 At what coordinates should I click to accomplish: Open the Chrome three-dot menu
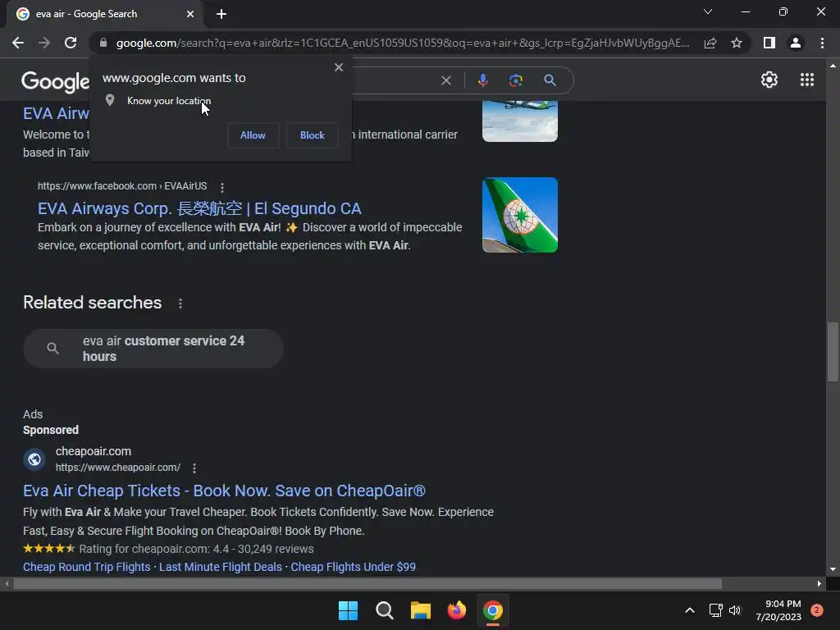[x=822, y=43]
